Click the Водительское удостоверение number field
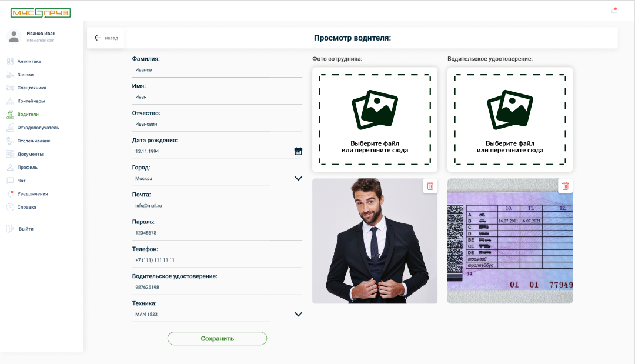635x364 pixels. [217, 287]
